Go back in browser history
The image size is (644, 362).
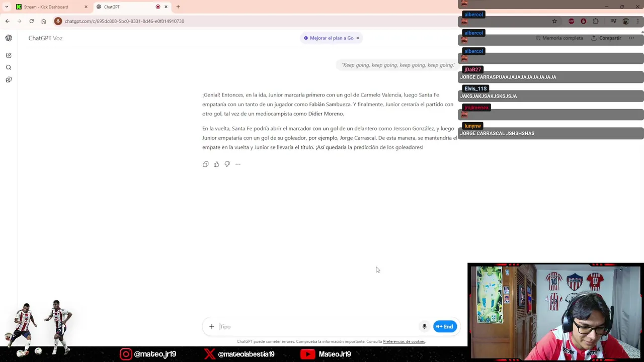8,21
